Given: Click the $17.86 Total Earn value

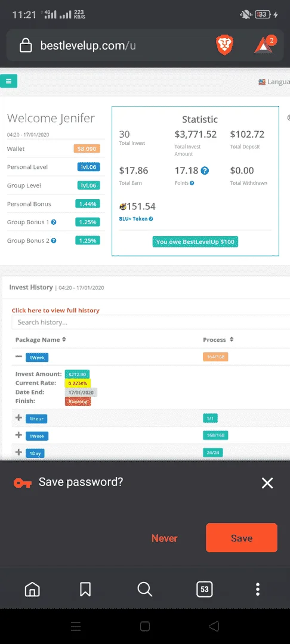Looking at the screenshot, I should pos(134,171).
